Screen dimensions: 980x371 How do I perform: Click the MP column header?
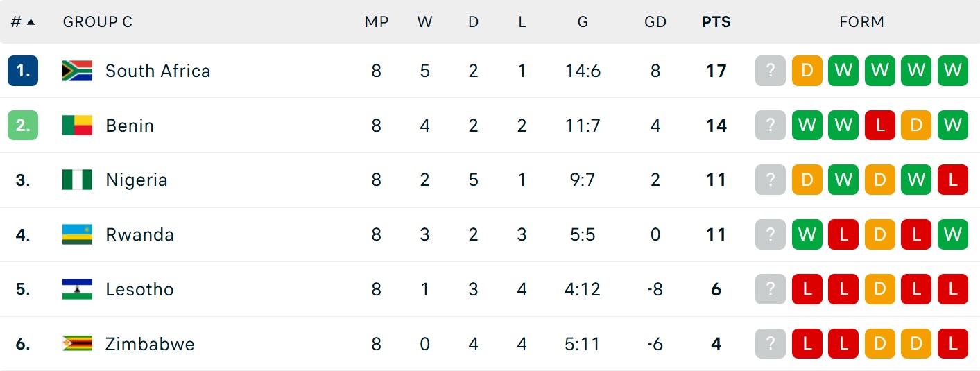pos(376,22)
